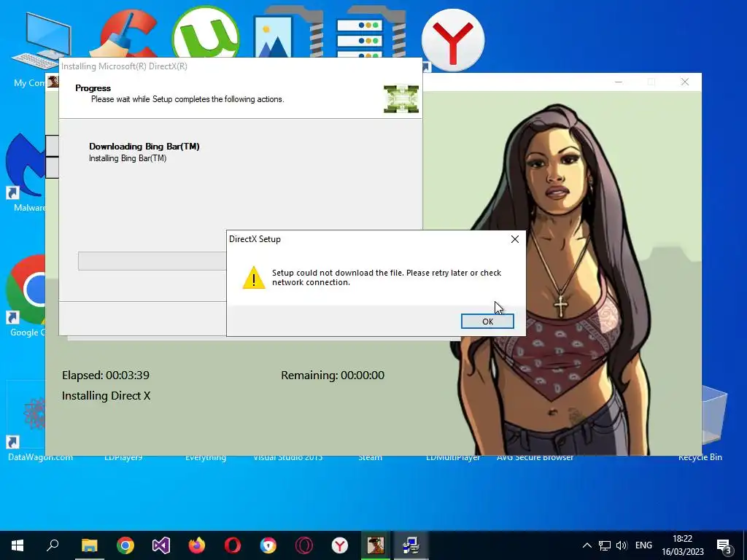The height and width of the screenshot is (560, 747).
Task: Click the 'Installing Direct X' status text
Action: click(106, 396)
